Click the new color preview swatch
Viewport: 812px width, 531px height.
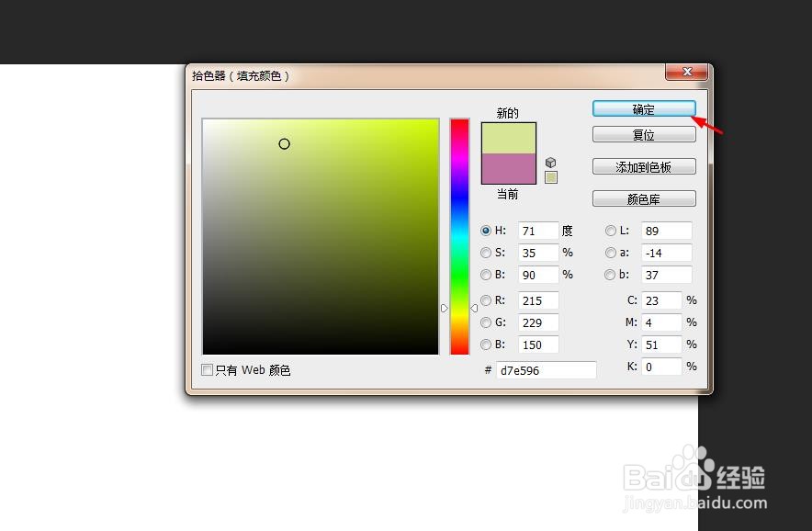point(509,139)
